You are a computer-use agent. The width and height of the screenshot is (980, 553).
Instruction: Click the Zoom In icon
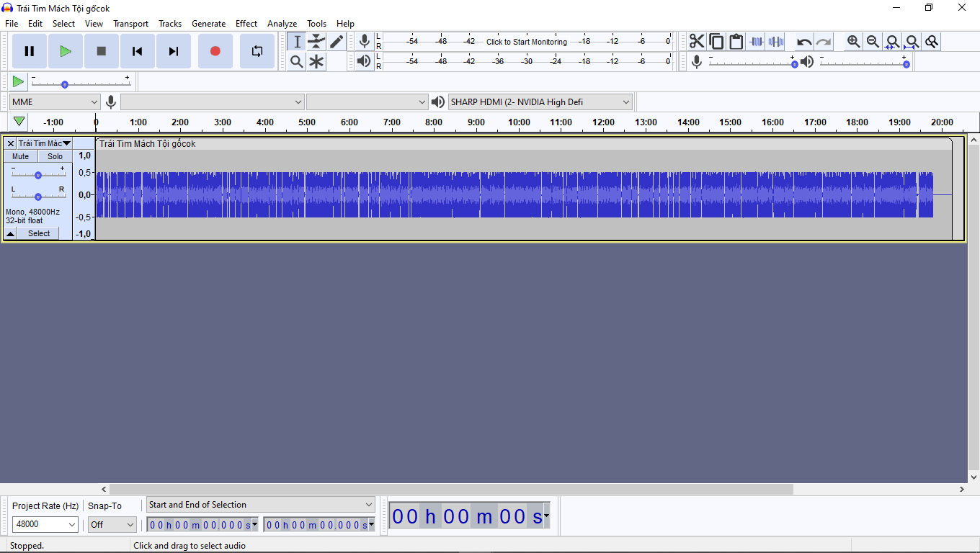854,42
